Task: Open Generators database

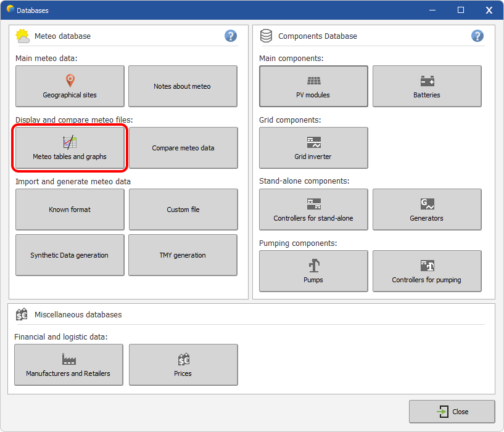Action: coord(427,210)
